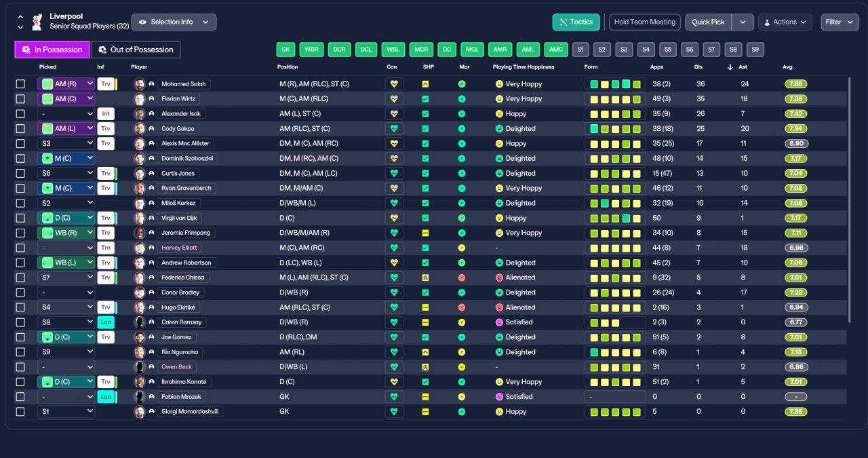The height and width of the screenshot is (458, 868).
Task: Click the Loa badge for Fabian Mrozek
Action: coord(106,397)
